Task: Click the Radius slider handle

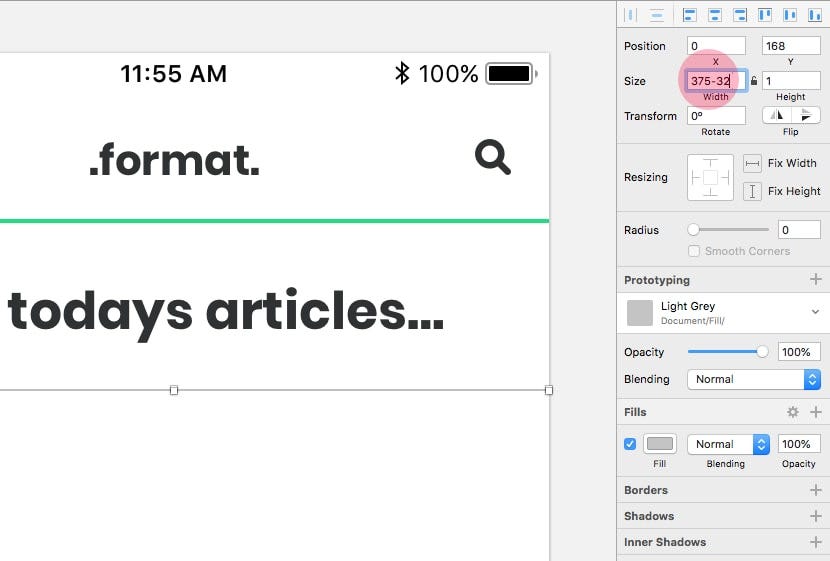Action: tap(693, 230)
